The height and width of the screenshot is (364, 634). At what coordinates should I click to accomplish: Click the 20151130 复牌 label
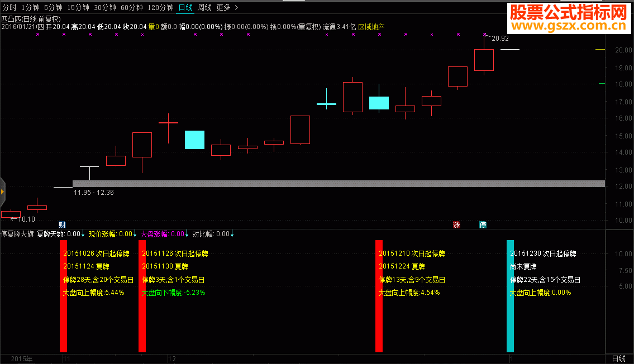tap(165, 266)
